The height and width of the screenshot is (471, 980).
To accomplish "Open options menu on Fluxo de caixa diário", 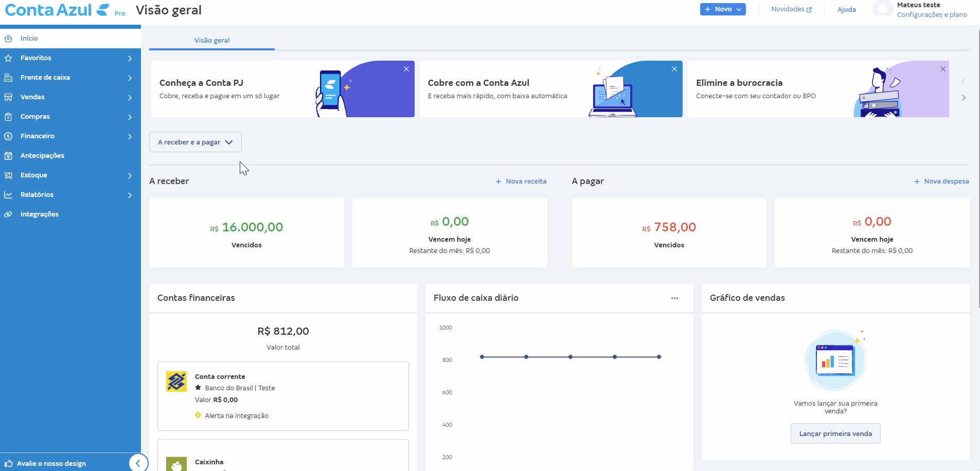I will coord(674,298).
